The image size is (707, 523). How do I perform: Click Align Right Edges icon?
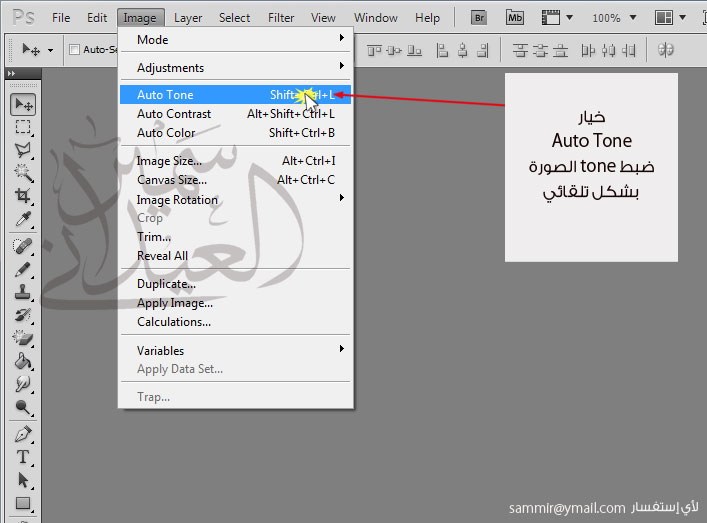(483, 50)
